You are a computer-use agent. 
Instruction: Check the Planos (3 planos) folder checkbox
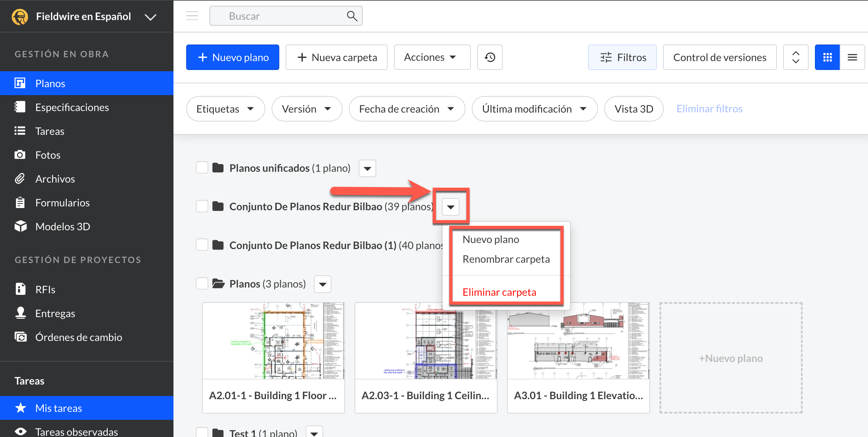pyautogui.click(x=202, y=284)
